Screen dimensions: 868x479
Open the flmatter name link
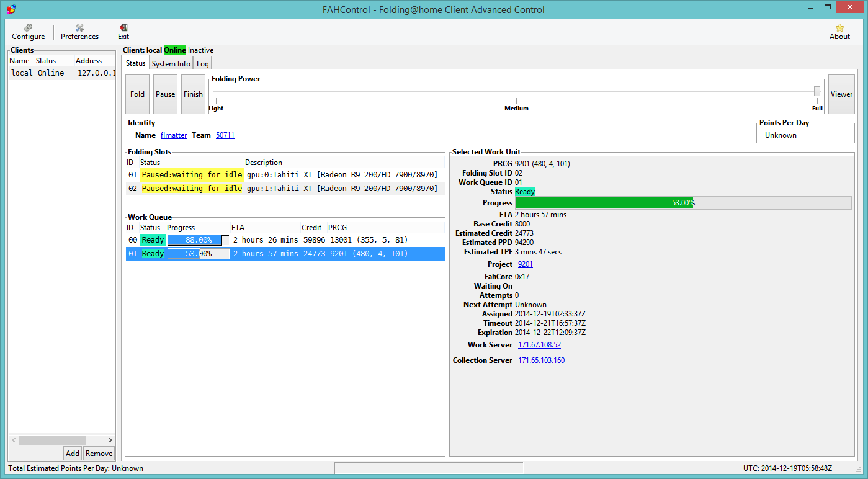[x=174, y=135]
